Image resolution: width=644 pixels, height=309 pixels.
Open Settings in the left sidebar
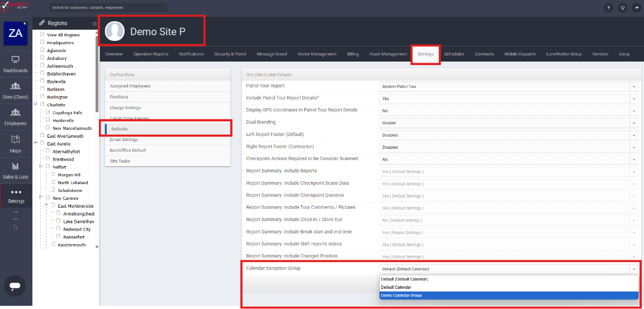(x=16, y=196)
